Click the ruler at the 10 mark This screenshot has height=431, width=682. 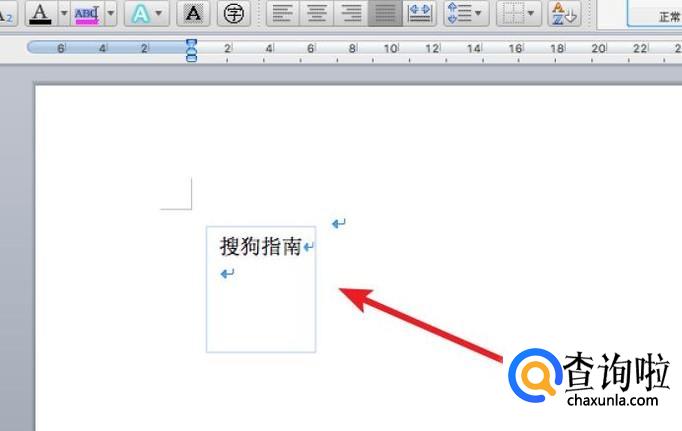(391, 48)
